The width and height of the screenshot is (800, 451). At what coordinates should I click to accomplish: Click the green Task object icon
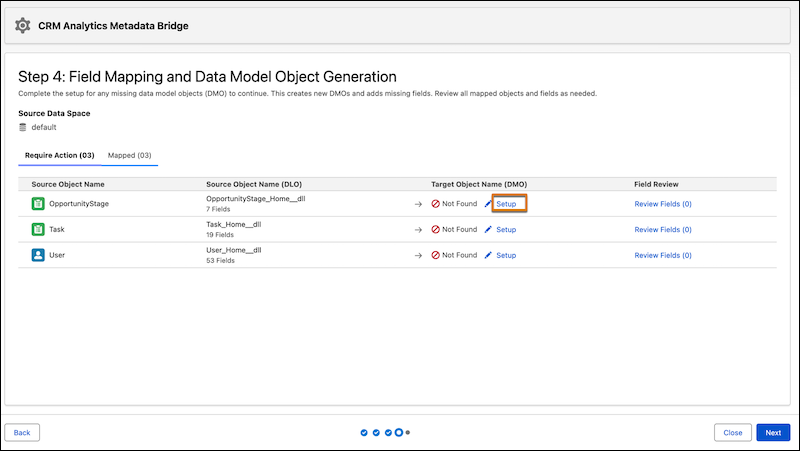click(38, 229)
